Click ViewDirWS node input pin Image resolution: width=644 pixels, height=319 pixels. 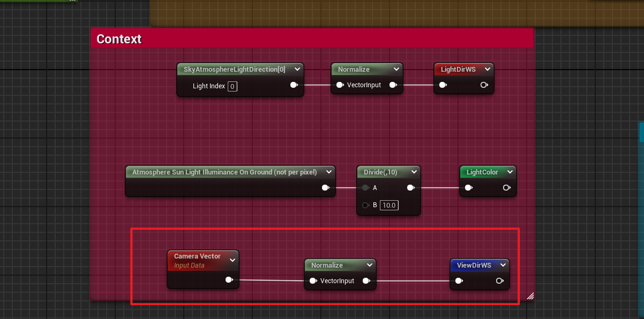point(459,281)
